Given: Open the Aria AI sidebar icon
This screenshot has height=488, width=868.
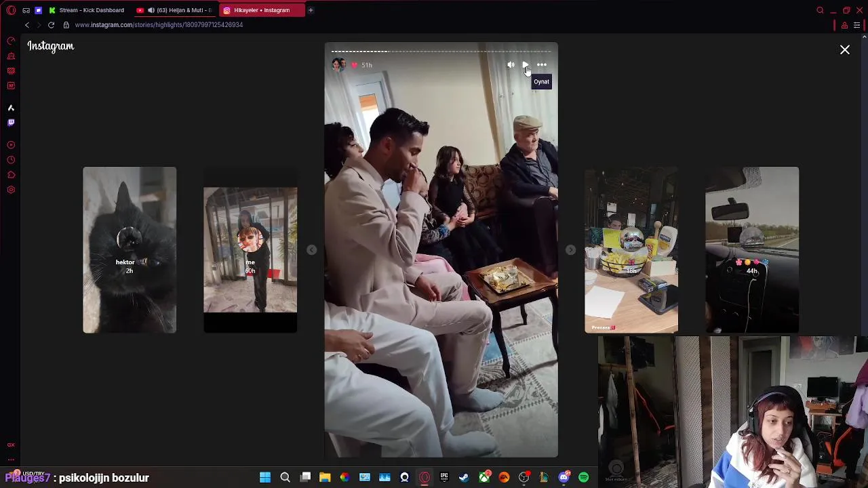Looking at the screenshot, I should pos(11,108).
